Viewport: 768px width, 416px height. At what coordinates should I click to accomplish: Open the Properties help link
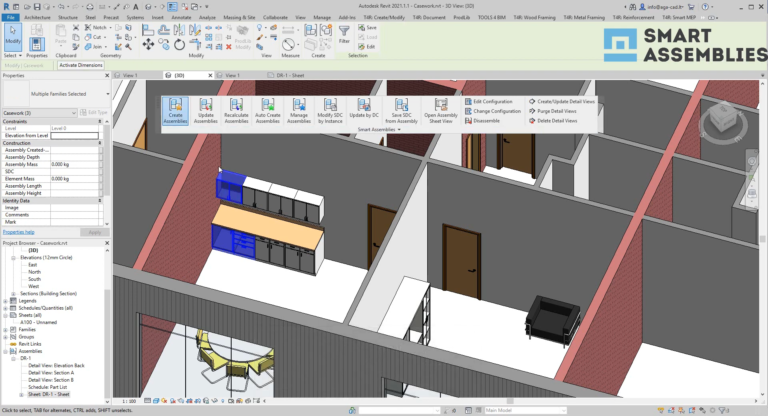coord(19,232)
